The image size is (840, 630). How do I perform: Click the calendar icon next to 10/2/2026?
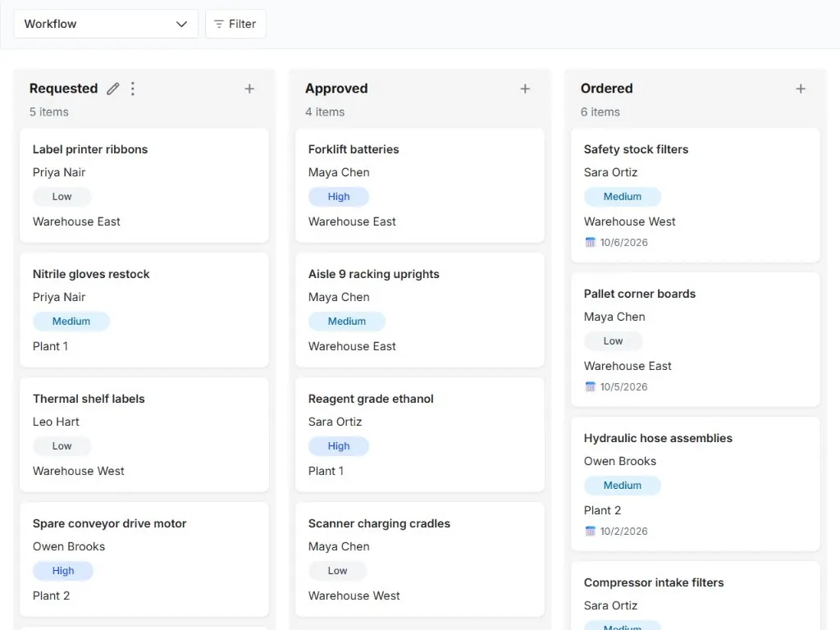(590, 531)
